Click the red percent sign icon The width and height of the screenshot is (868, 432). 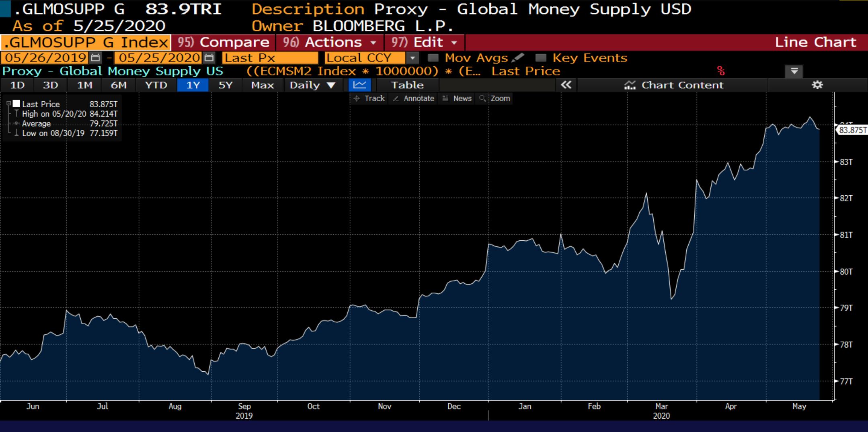point(720,71)
